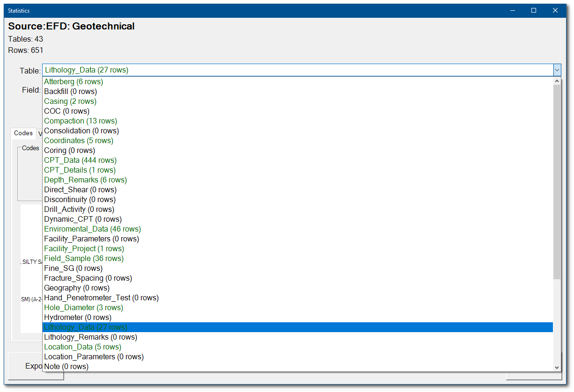Viewport: 574px width, 392px height.
Task: Select CPT_Data (444 rows) entry
Action: coord(80,160)
